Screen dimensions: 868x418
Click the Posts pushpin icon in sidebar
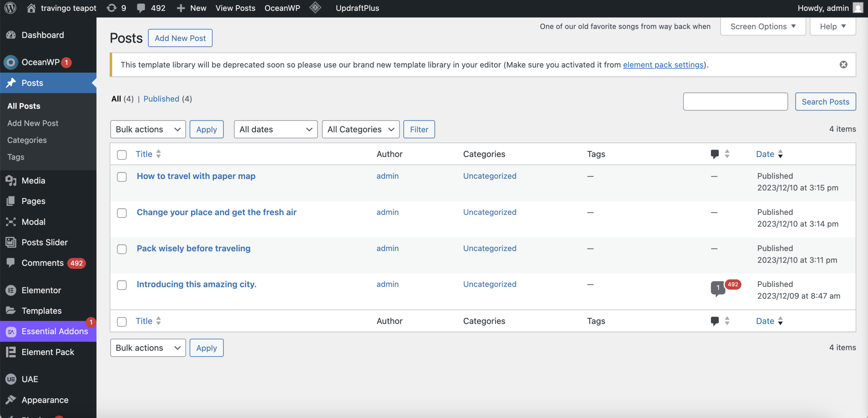pos(11,83)
